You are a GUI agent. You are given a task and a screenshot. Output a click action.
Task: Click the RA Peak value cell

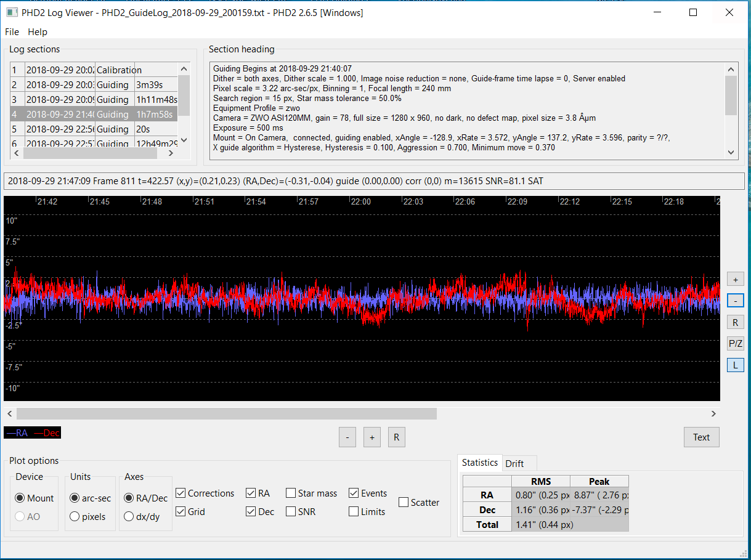coord(599,495)
